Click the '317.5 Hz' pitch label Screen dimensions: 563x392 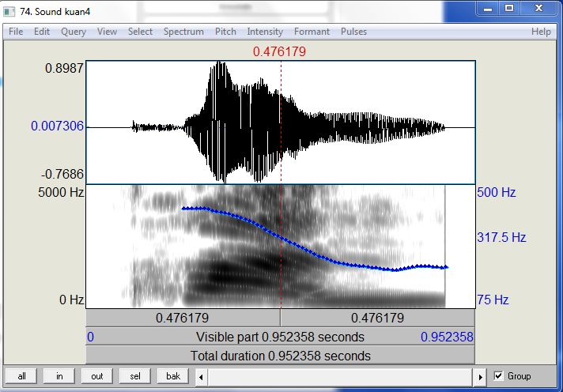[501, 237]
